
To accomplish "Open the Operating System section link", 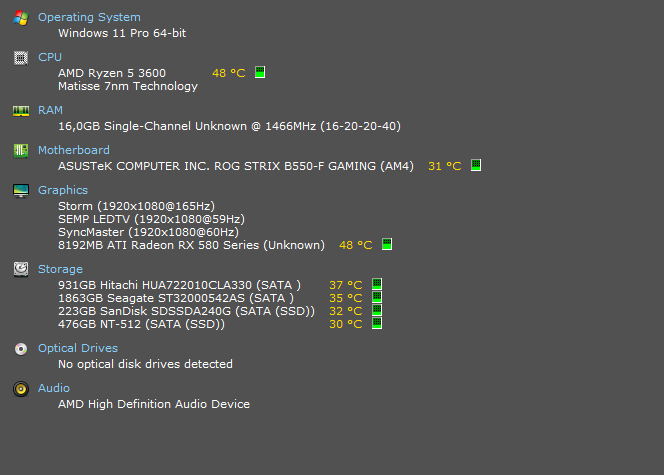I will [89, 17].
